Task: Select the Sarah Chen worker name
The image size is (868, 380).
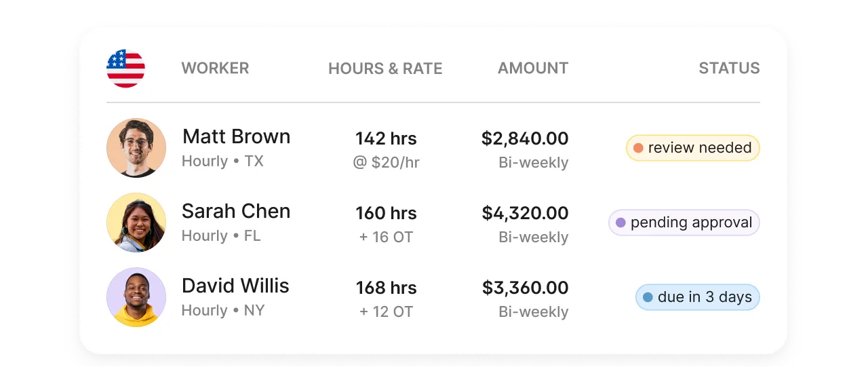Action: coord(236,211)
